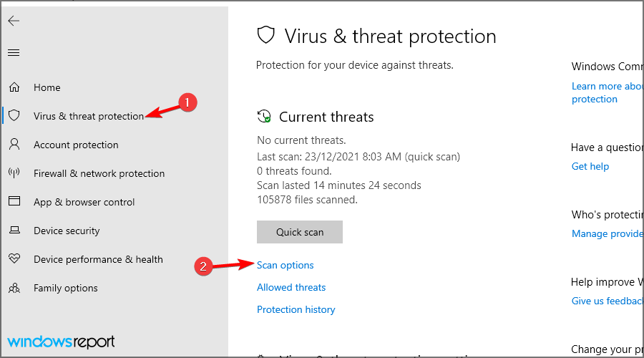644x358 pixels.
Task: Click the Current threats clock icon
Action: tap(264, 116)
